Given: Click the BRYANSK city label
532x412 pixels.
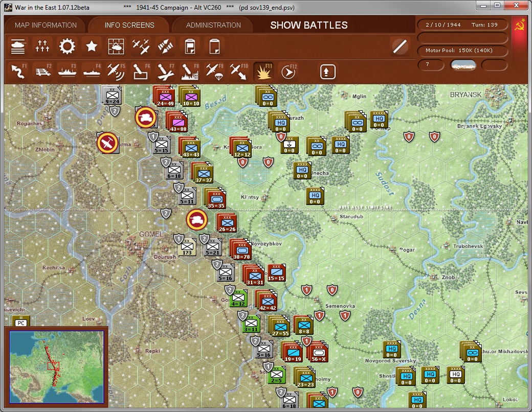Looking at the screenshot, I should pyautogui.click(x=465, y=95).
